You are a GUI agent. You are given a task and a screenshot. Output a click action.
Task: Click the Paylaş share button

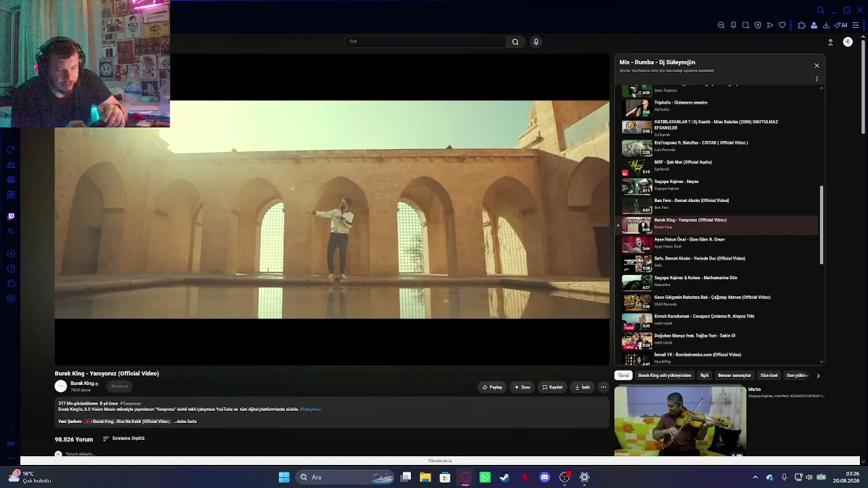point(492,387)
